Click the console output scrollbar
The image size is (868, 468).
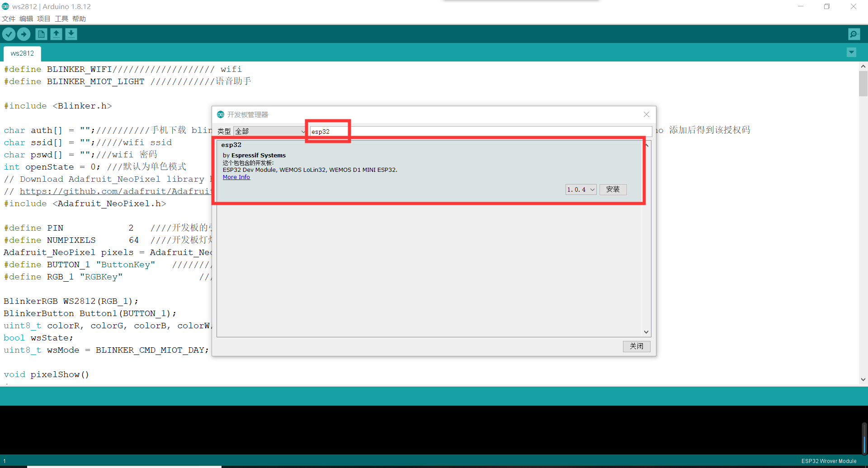tap(864, 439)
